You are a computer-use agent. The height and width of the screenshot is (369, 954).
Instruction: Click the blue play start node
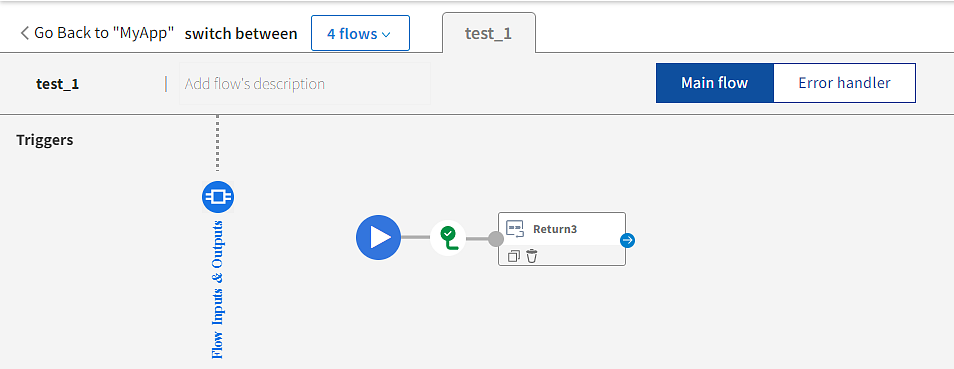pos(378,237)
